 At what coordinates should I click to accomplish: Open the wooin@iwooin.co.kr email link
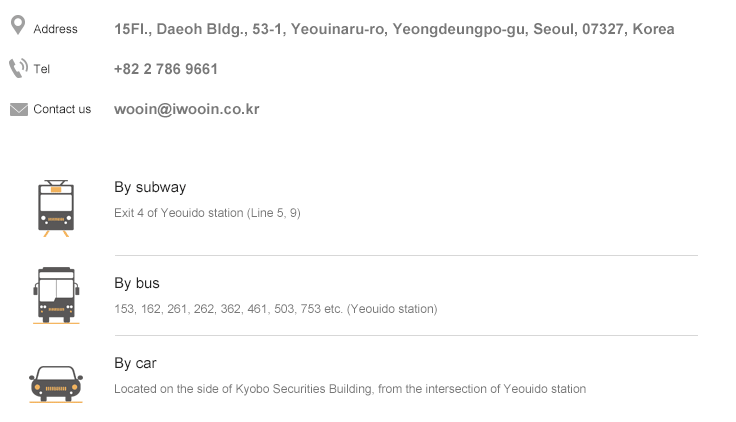pos(186,109)
